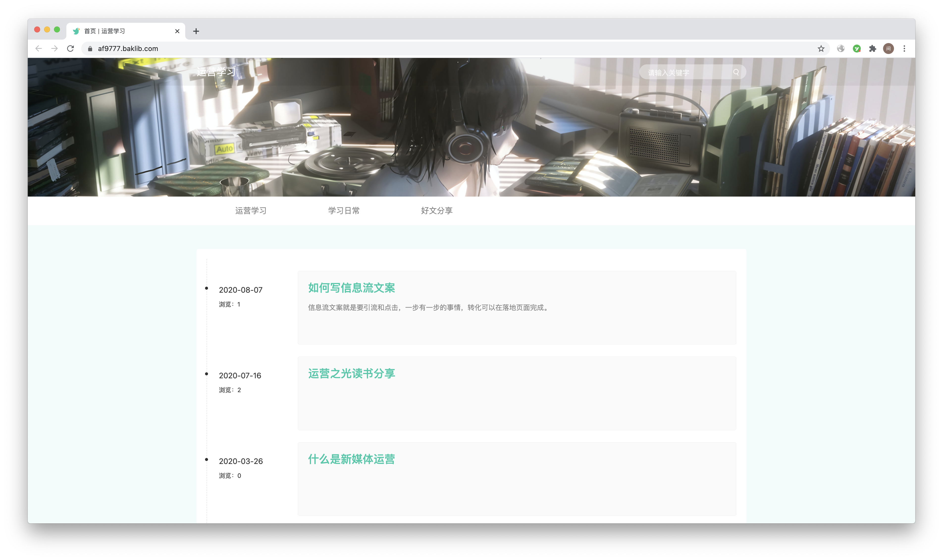
Task: Open the article 什么是新媒体运营
Action: [x=351, y=459]
